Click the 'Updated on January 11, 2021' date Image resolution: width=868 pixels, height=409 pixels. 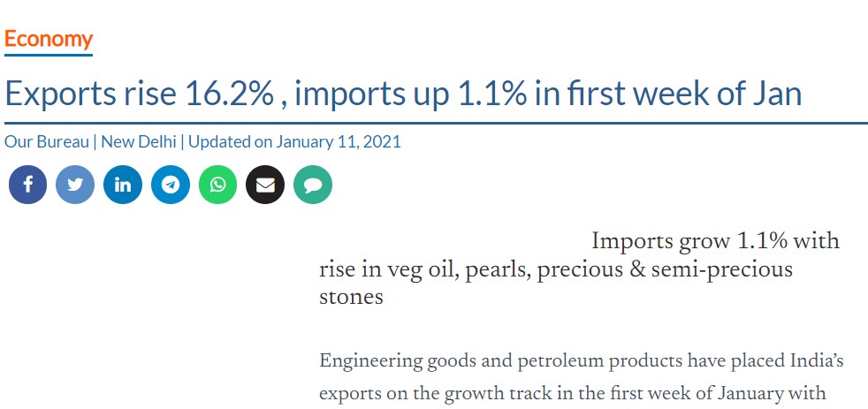click(294, 141)
